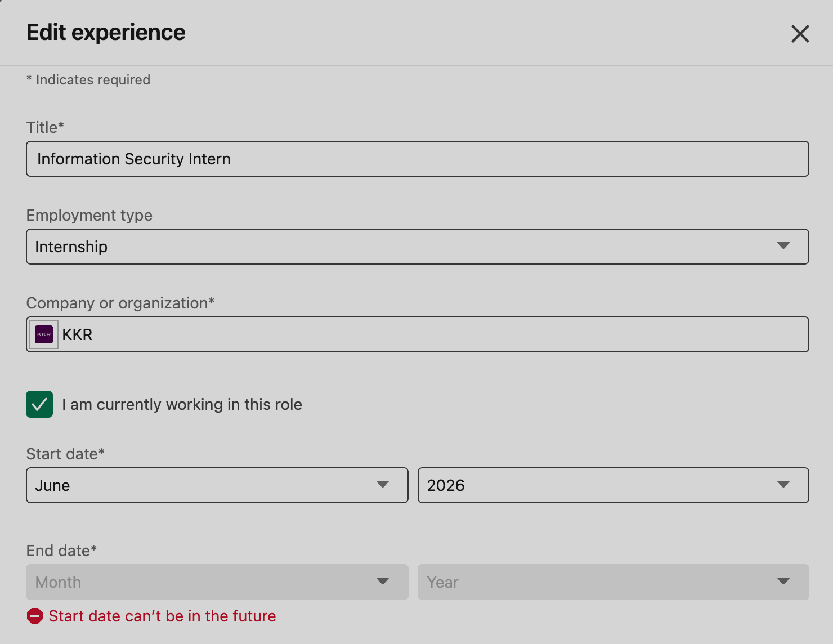Click the disabled End date Month field
Image resolution: width=833 pixels, height=644 pixels.
point(217,582)
